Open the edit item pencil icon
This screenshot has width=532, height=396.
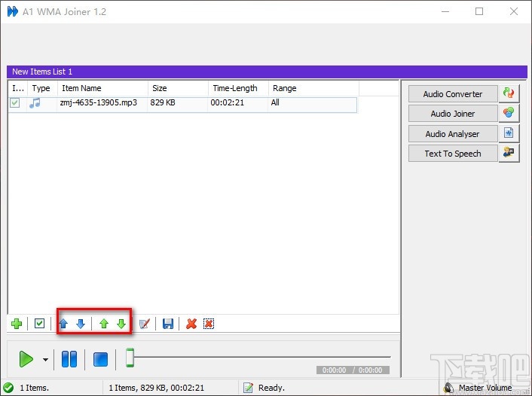(x=145, y=324)
